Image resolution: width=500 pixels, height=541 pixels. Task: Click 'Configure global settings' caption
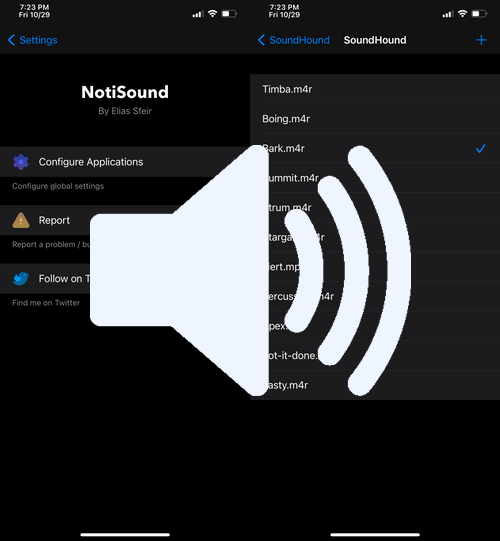click(58, 186)
